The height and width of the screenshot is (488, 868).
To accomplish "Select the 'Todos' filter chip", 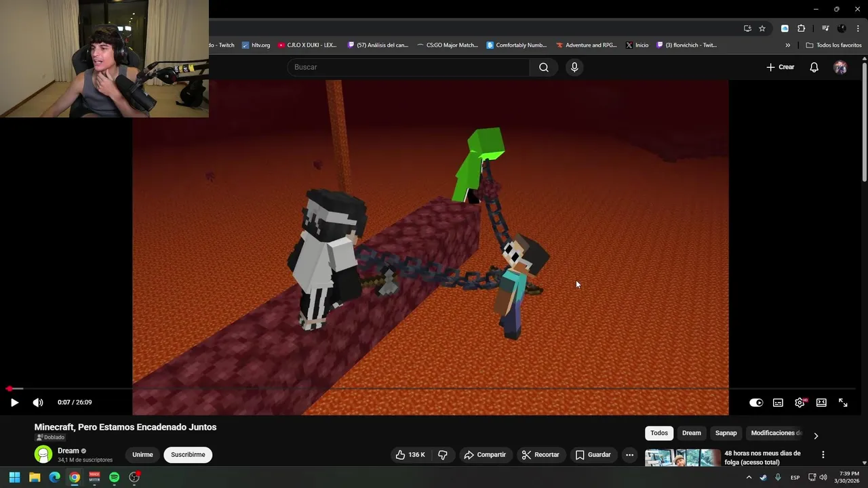I will coord(659,433).
